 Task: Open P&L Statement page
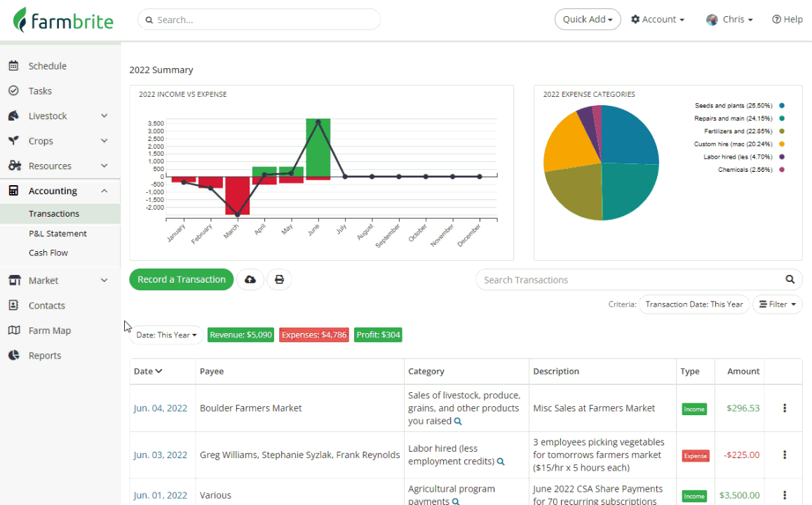(x=57, y=234)
